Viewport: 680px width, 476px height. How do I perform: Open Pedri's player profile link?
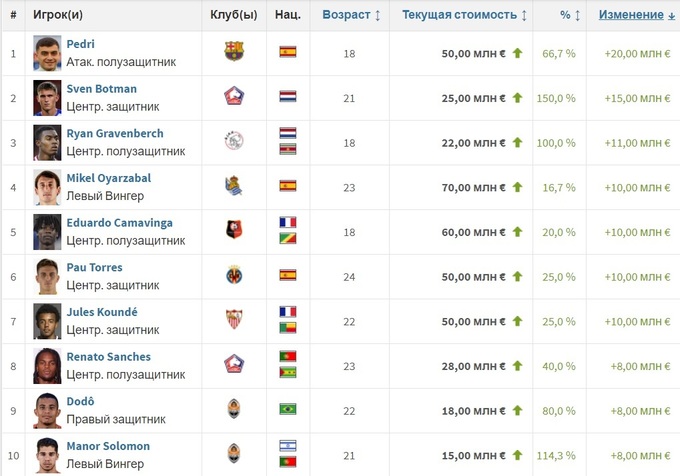pyautogui.click(x=80, y=44)
